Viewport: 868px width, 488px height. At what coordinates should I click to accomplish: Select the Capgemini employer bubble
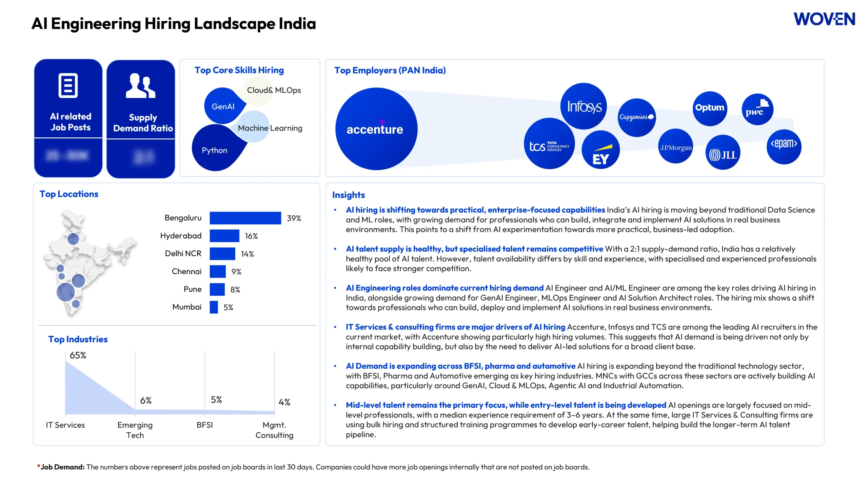pyautogui.click(x=636, y=117)
